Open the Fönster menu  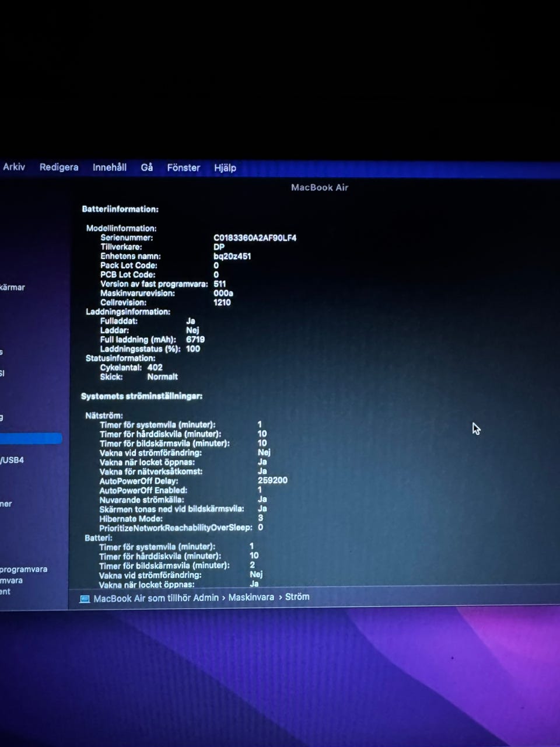(183, 167)
